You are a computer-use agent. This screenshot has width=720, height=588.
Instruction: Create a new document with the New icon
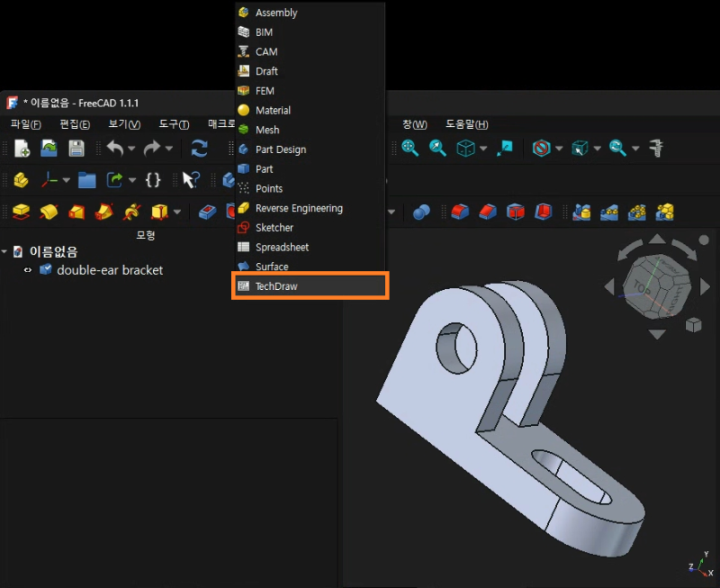coord(22,149)
